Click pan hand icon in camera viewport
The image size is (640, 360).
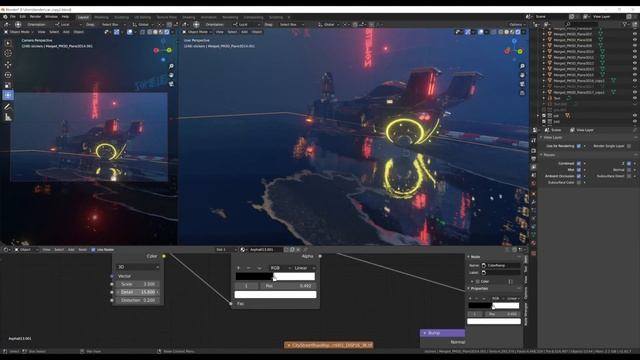click(171, 75)
